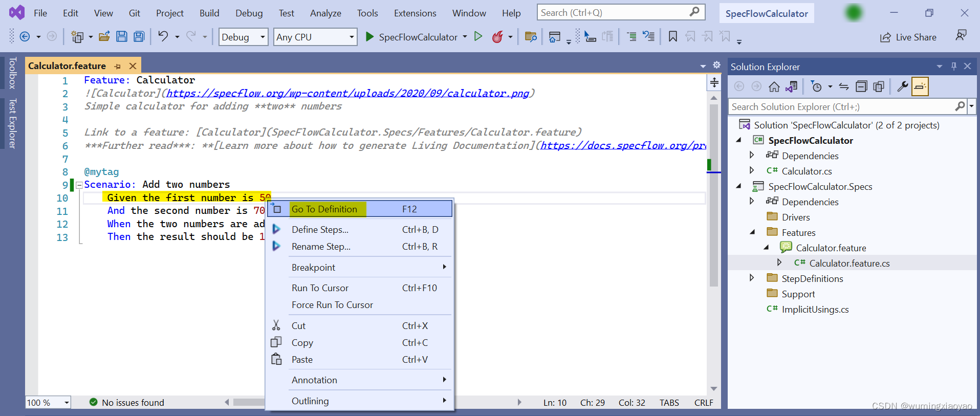Switch between solutions and folder views
This screenshot has width=980, height=416.
click(792, 86)
